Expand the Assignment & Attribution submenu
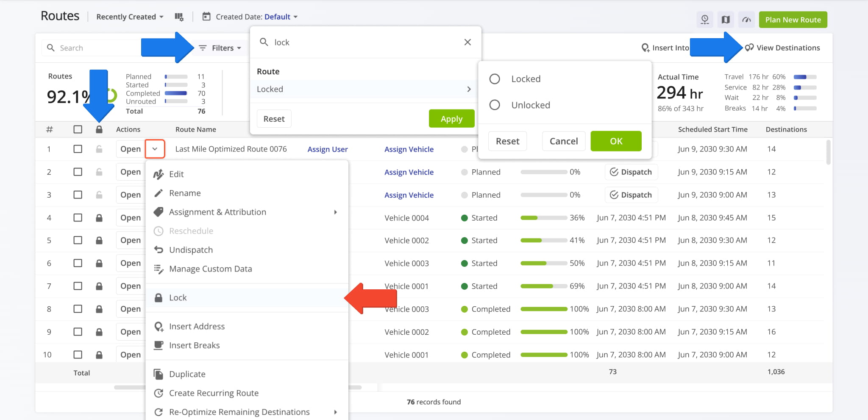Screen dimensions: 868x420 click(x=335, y=212)
